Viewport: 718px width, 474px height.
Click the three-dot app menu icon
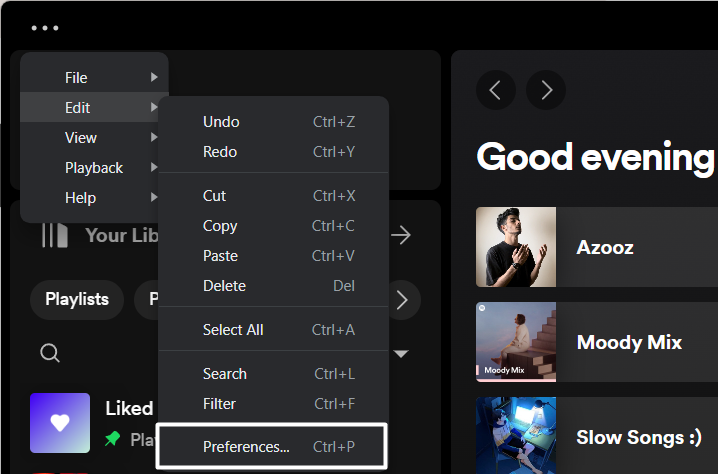point(45,28)
